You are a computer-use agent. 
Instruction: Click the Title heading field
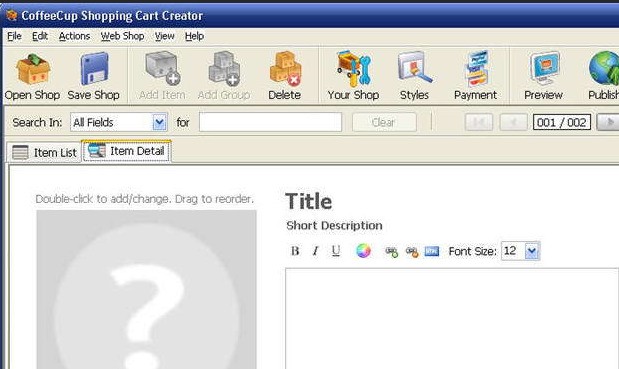[x=308, y=201]
